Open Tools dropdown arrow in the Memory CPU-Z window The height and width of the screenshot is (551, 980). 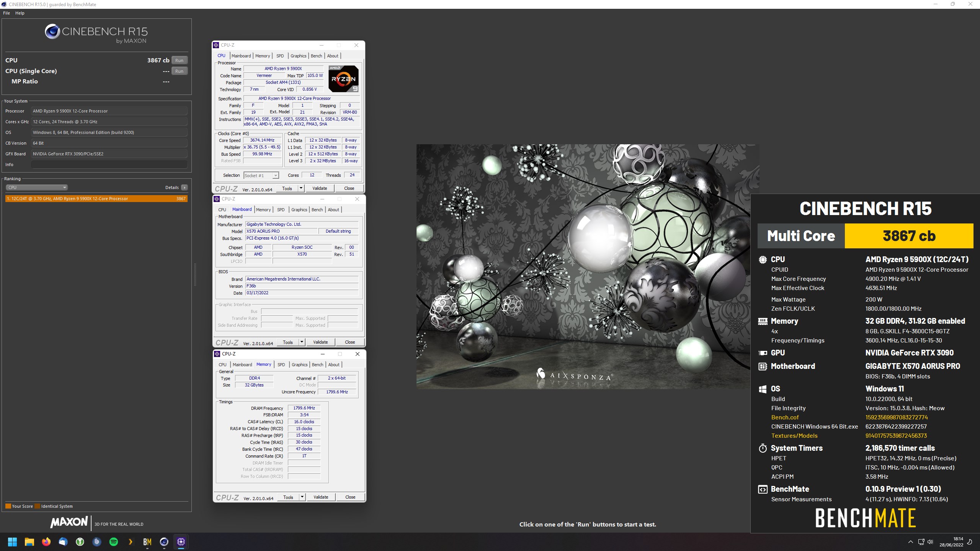tap(302, 497)
